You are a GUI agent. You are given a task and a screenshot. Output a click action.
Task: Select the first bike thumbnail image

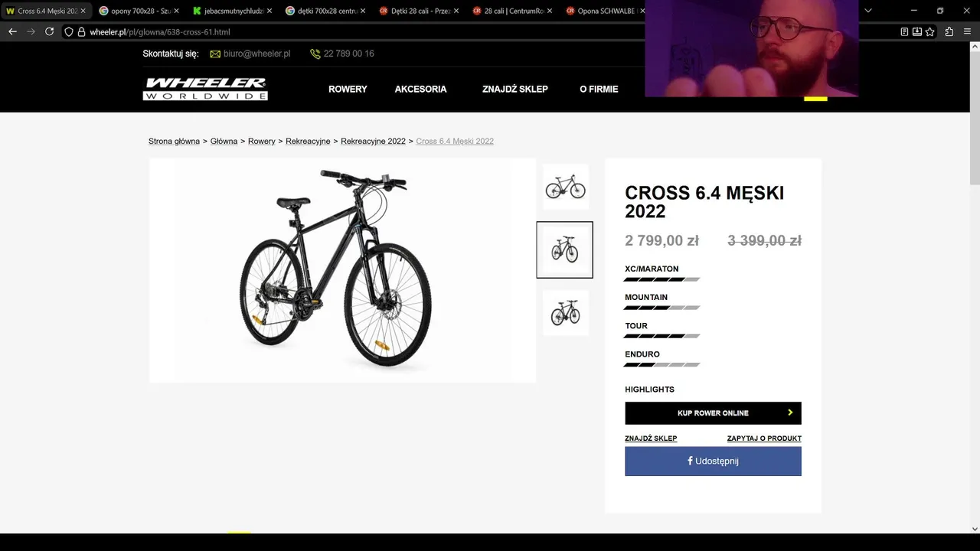click(565, 186)
